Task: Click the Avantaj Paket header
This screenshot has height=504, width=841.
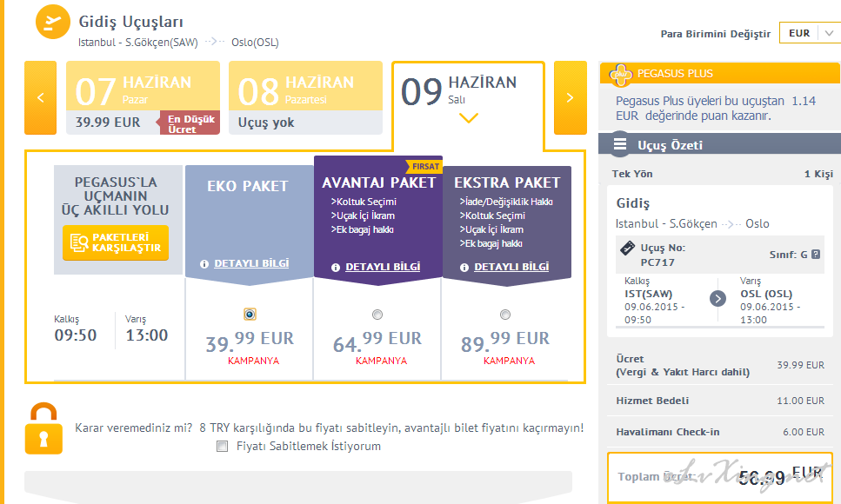Action: coord(378,182)
